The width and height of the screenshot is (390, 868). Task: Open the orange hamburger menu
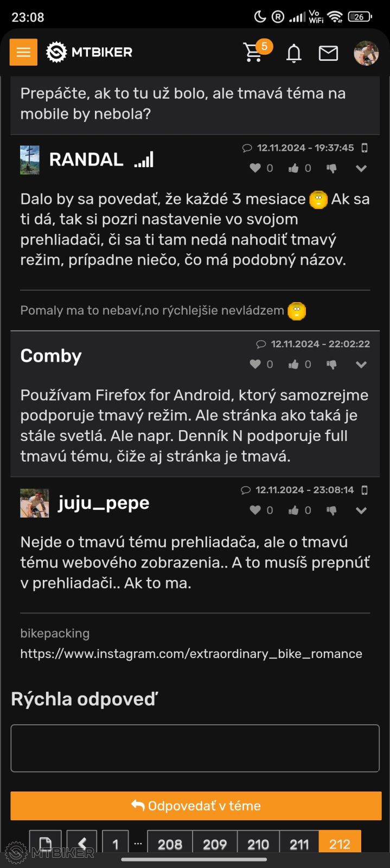coord(23,52)
